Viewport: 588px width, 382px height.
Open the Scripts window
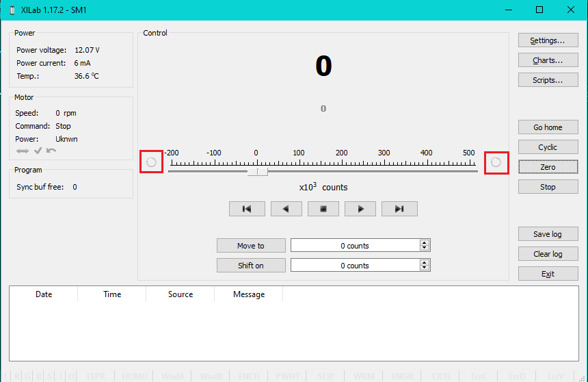point(548,80)
